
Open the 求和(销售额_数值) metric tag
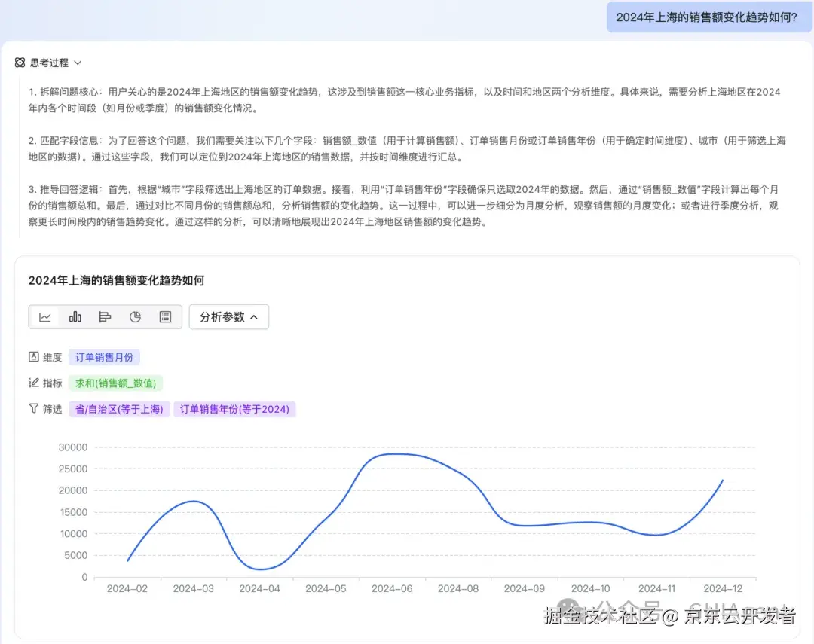point(115,383)
